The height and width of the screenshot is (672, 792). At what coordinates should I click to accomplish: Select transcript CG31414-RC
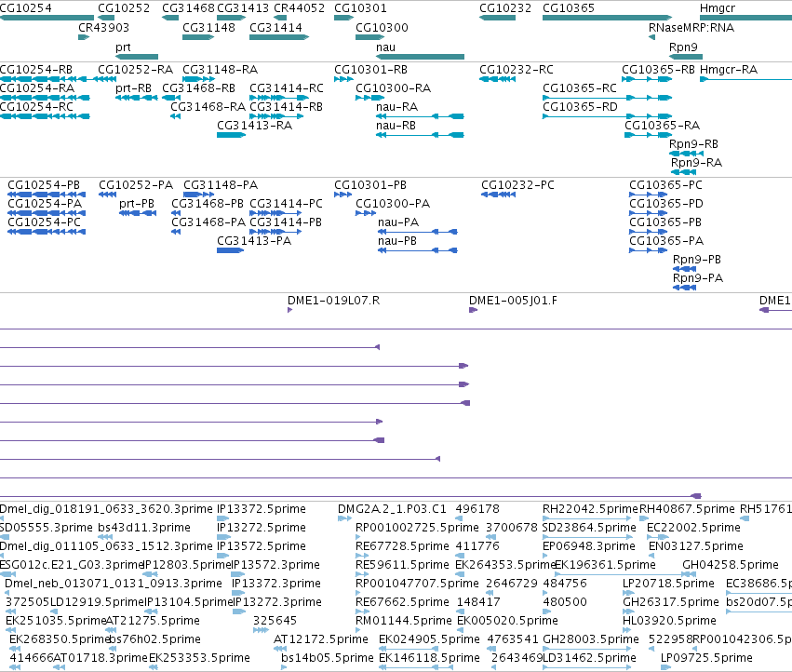click(287, 87)
